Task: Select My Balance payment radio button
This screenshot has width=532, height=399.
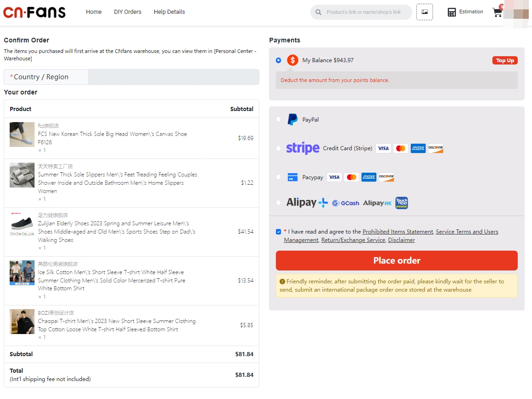Action: (279, 60)
